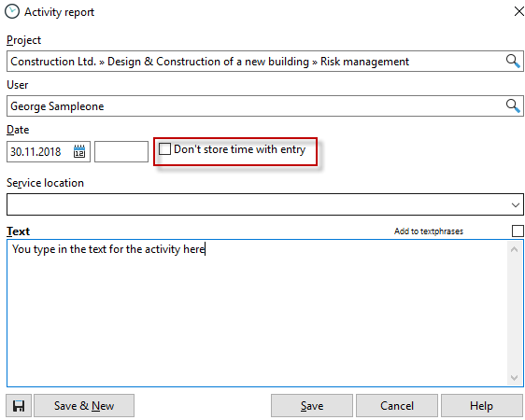
Task: Cancel the activity report
Action: [397, 406]
